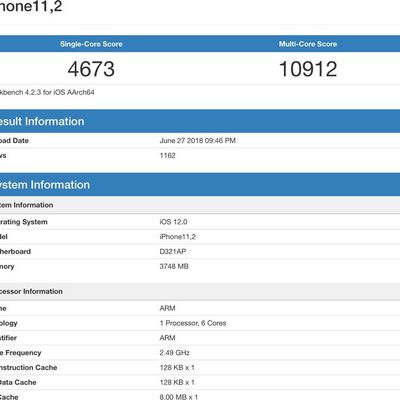Click the motherboard value D321AP
The image size is (400, 400).
click(x=173, y=251)
